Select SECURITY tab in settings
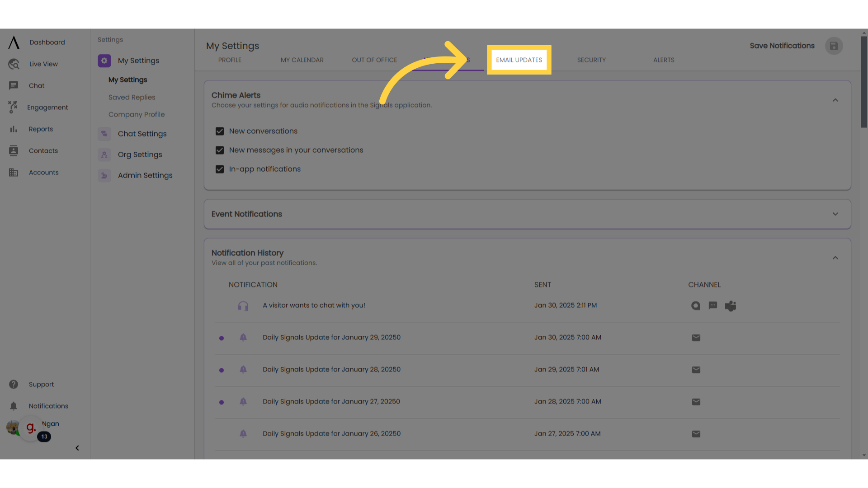 591,60
